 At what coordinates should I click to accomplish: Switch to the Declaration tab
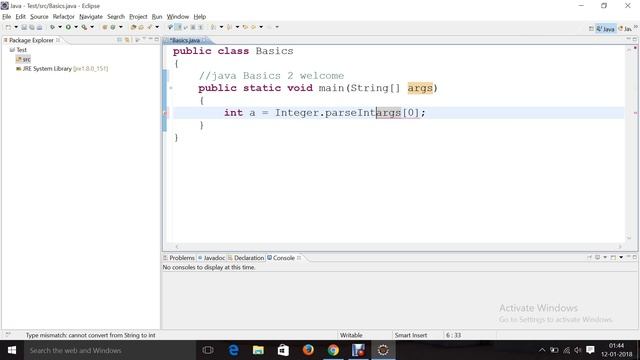(246, 258)
